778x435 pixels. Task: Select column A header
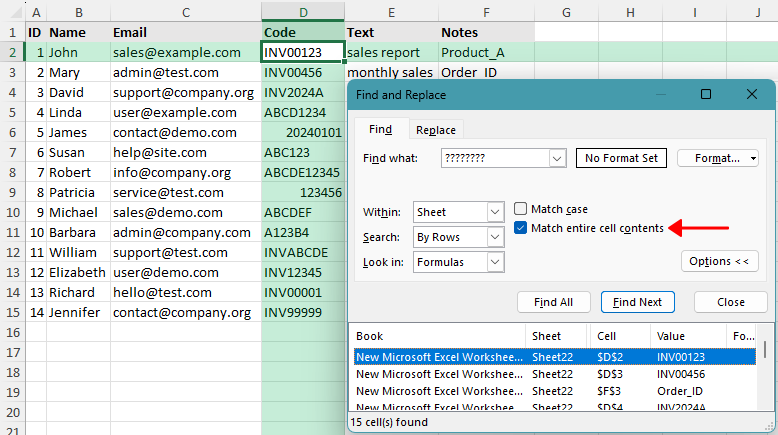pyautogui.click(x=36, y=12)
